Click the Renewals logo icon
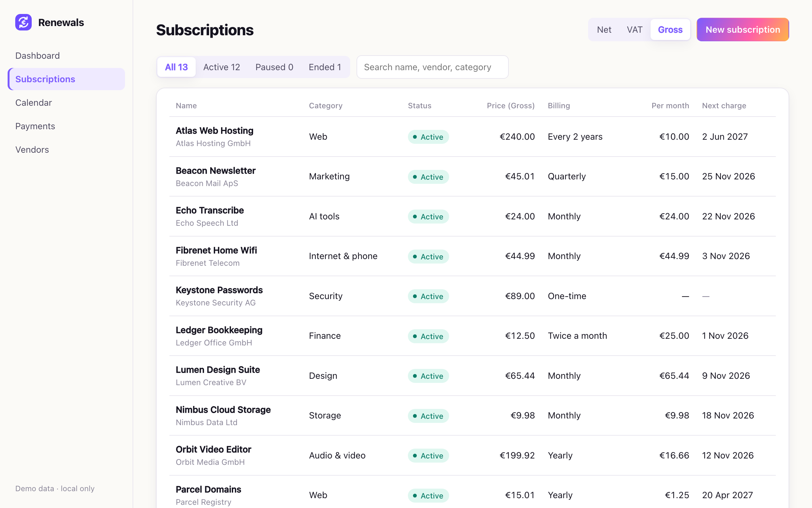This screenshot has height=508, width=812. (23, 22)
